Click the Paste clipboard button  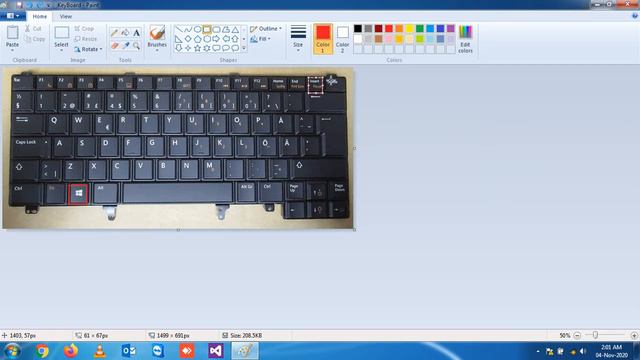(12, 36)
